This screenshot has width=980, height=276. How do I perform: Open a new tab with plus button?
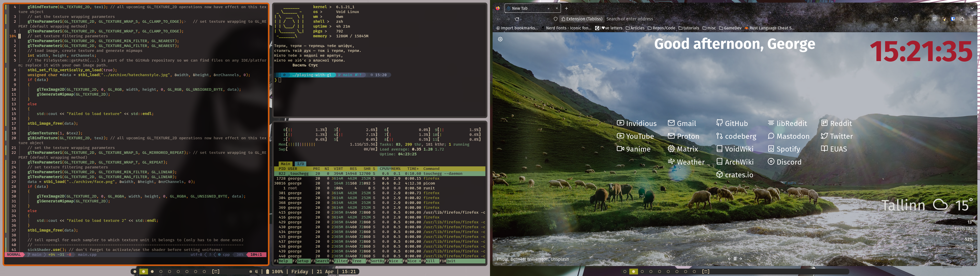(566, 8)
